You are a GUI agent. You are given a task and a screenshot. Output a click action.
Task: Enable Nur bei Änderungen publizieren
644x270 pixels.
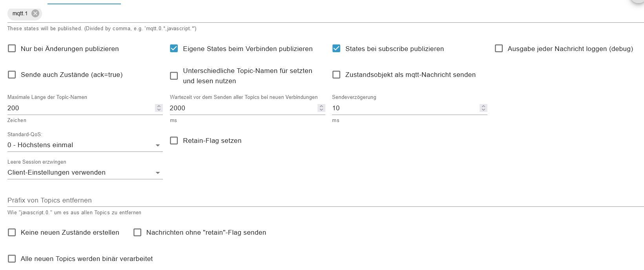pyautogui.click(x=12, y=49)
